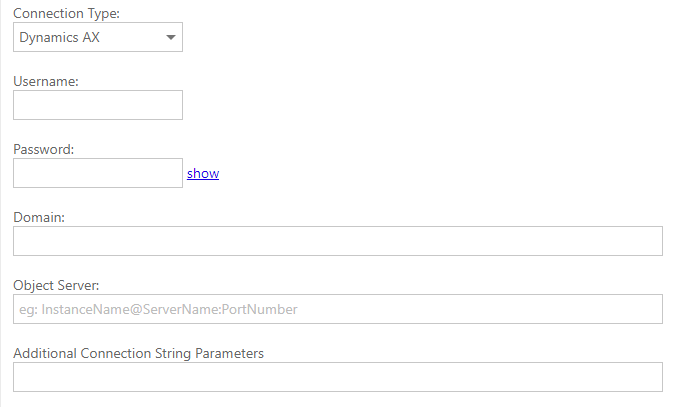Screen dimensions: 681x407
Task: Click the "Additional Connection String Parameters" label
Action: tap(138, 353)
